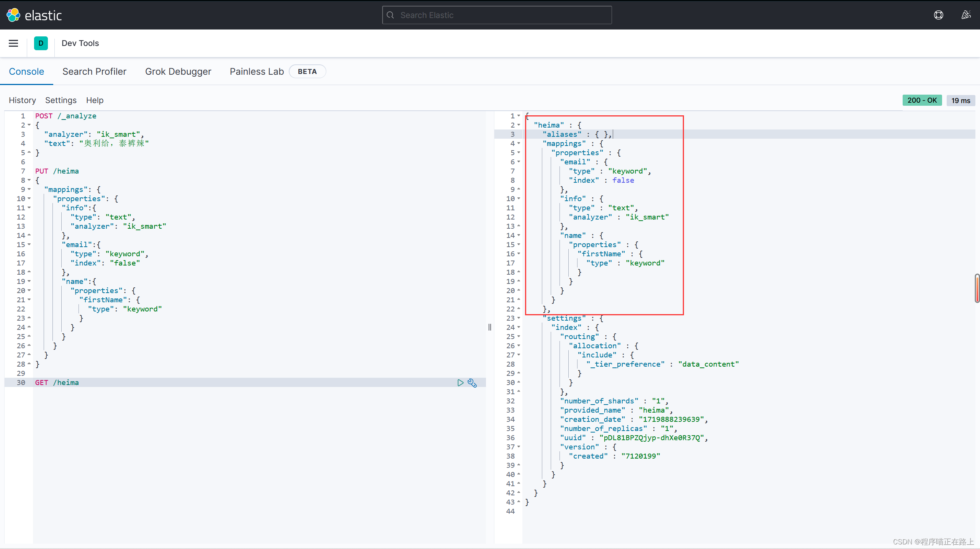Image resolution: width=980 pixels, height=549 pixels.
Task: Click the green D space avatar
Action: (41, 43)
